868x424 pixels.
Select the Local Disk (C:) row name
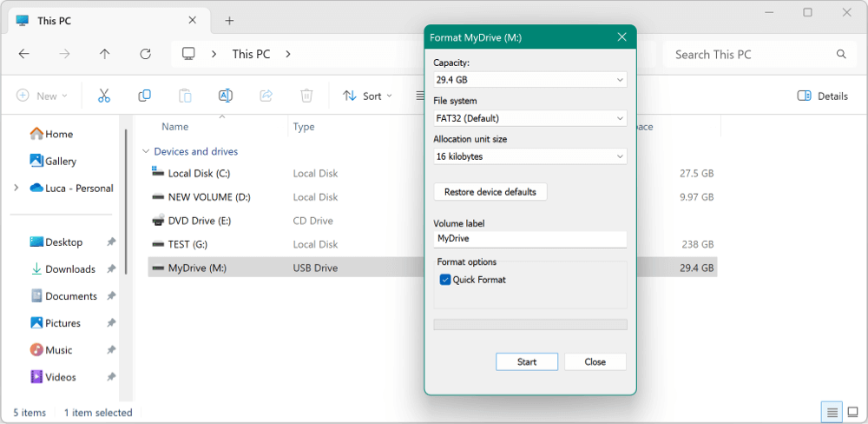(x=199, y=174)
